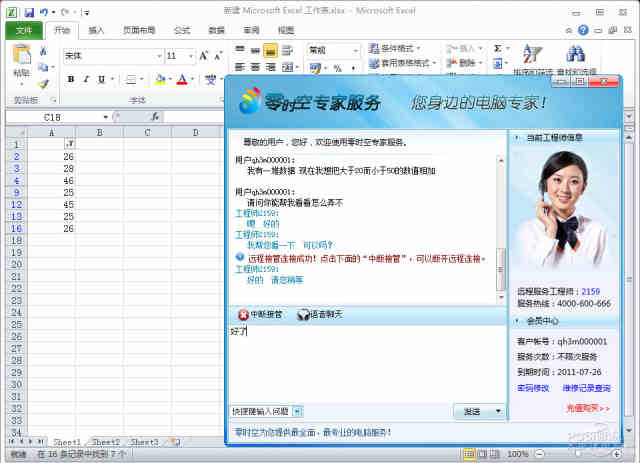The height and width of the screenshot is (463, 640).
Task: Click the insert function fx icon
Action: [155, 117]
